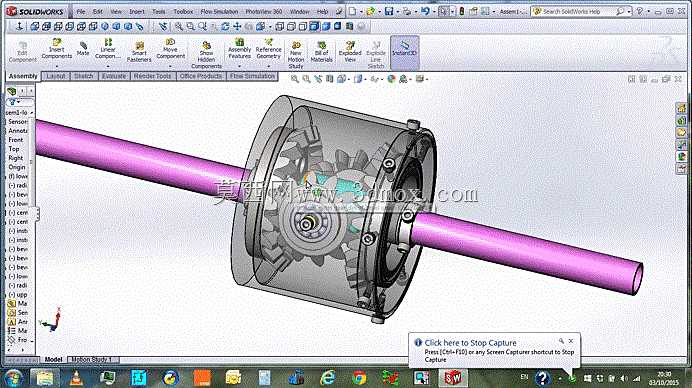Open Smart Fasteners tool

point(139,52)
